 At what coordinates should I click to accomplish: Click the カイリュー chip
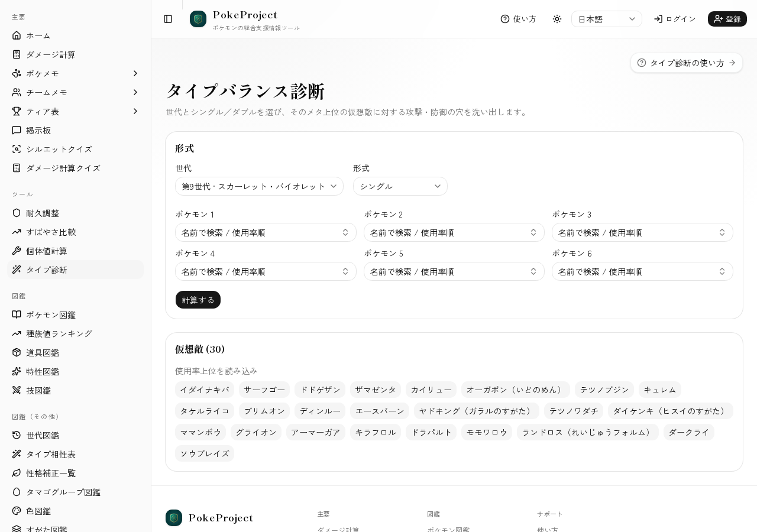click(x=431, y=390)
